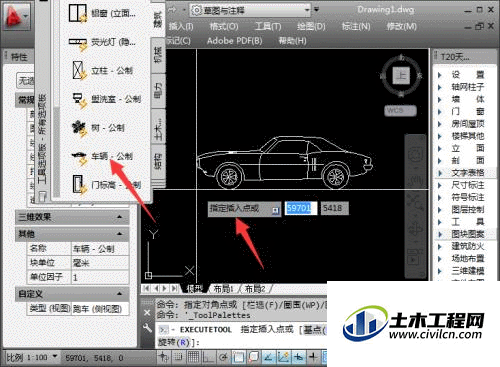500x367 pixels.
Task: Click the command prompt recent commands icon
Action: click(x=164, y=330)
